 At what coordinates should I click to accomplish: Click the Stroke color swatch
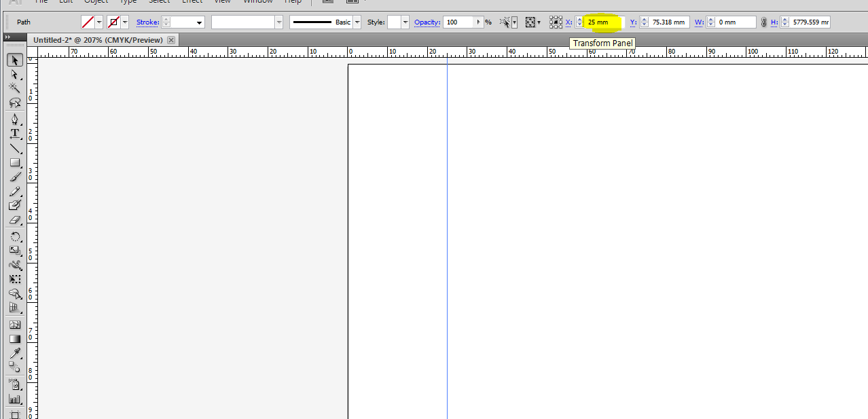tap(113, 22)
